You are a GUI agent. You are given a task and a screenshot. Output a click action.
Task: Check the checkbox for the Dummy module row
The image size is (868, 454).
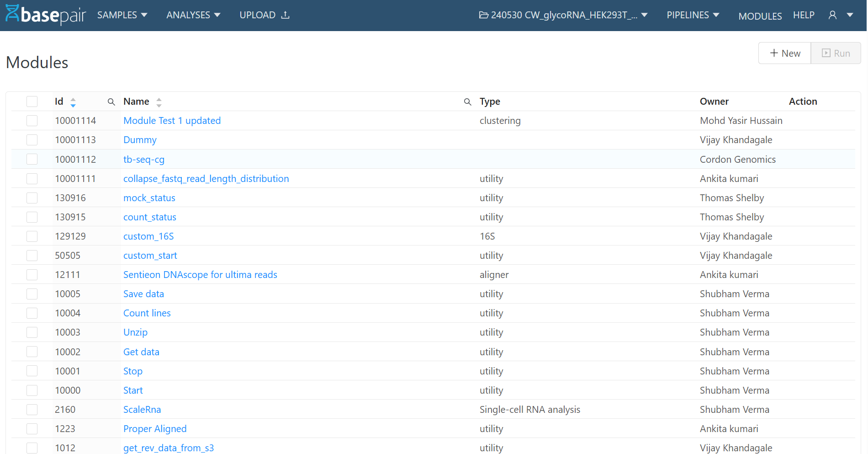(32, 140)
